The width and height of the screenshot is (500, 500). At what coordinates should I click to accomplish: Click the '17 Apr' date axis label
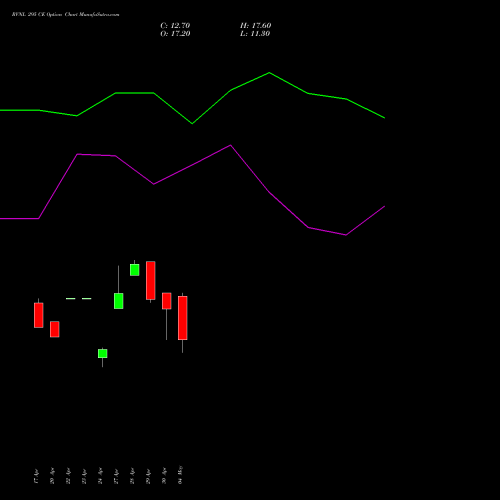tap(36, 476)
